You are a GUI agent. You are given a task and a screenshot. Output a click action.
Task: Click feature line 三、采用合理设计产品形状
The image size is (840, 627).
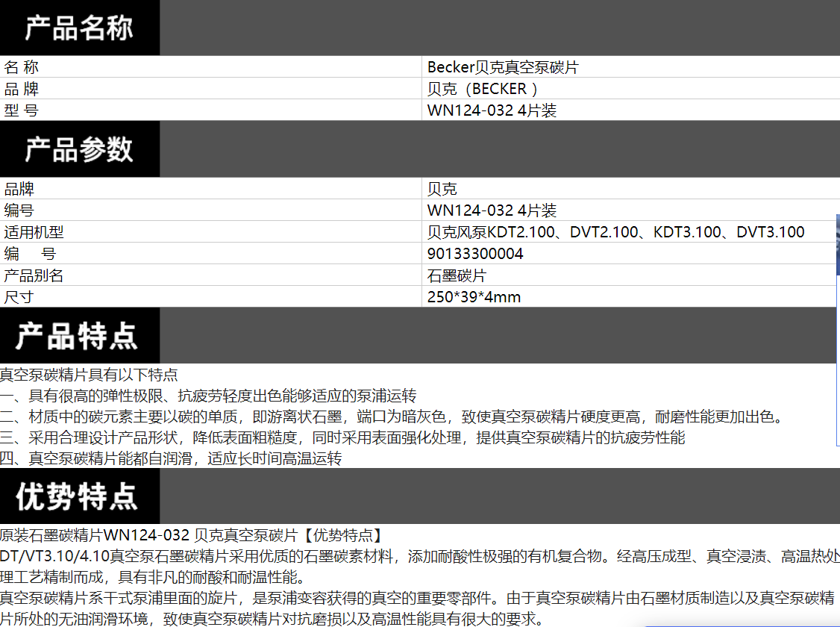point(342,437)
